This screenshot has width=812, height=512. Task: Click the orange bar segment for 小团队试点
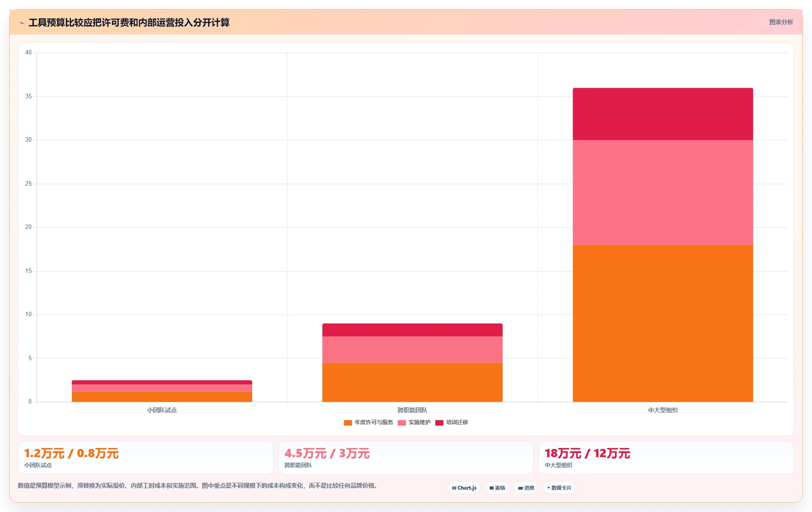tap(162, 397)
